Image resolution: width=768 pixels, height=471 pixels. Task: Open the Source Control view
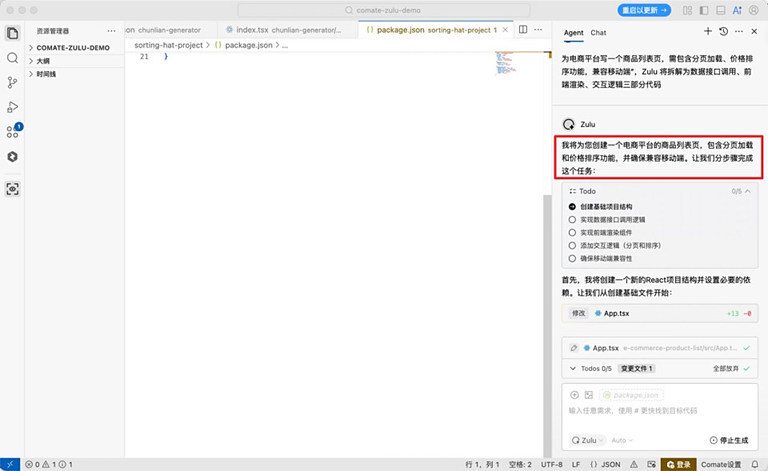13,83
